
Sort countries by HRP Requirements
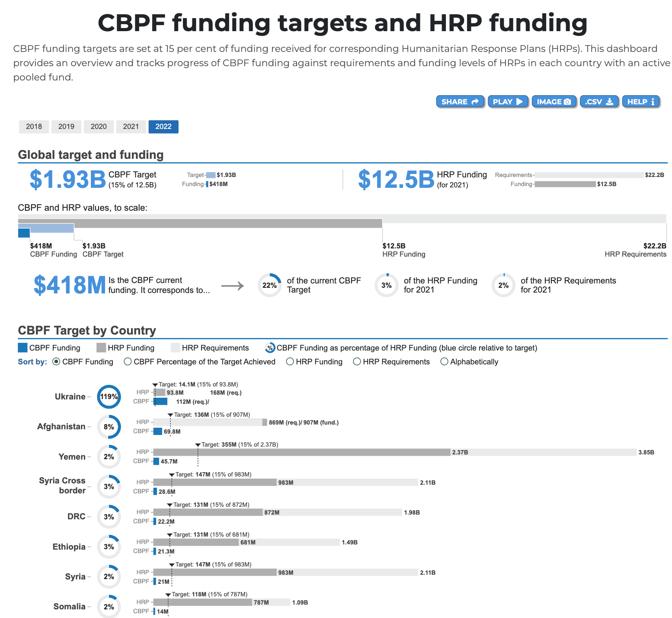coord(357,362)
